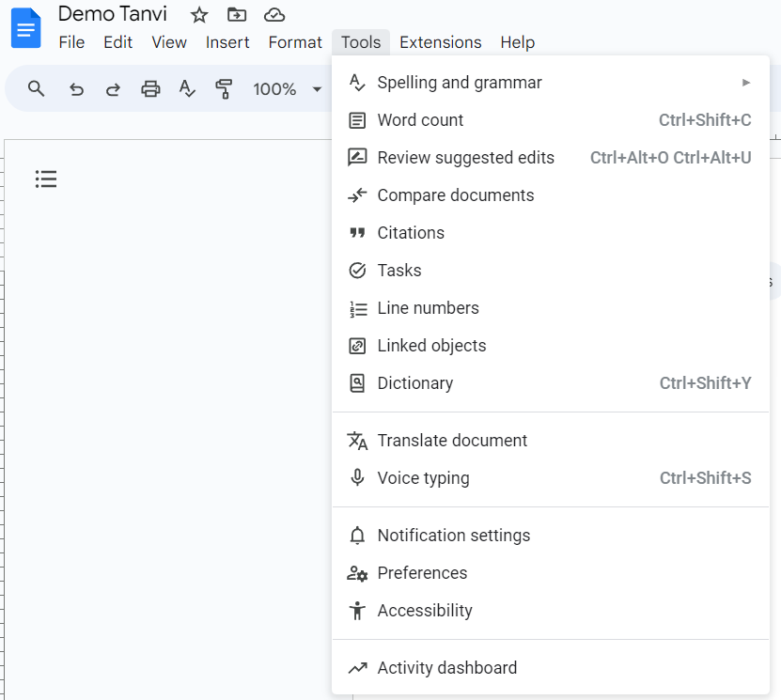Screen dimensions: 781x700
Task: Open Linked objects entry
Action: [x=551, y=346]
